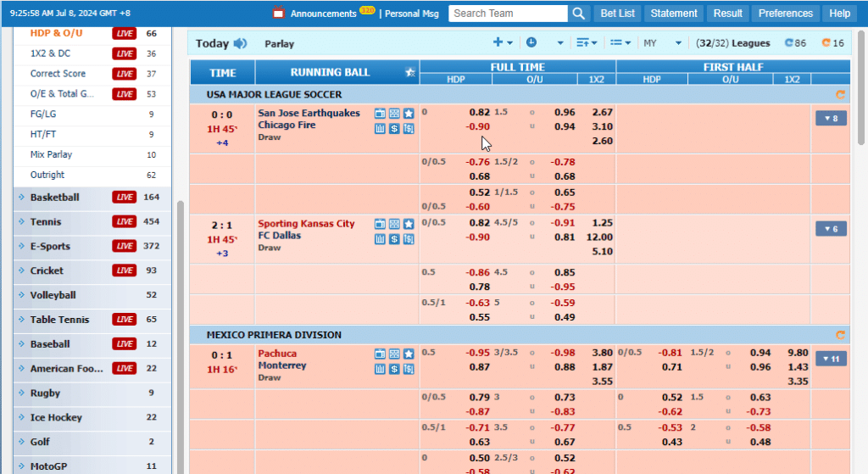Open live TV icon for San Jose Earthquakes
This screenshot has width=868, height=474.
(x=380, y=114)
